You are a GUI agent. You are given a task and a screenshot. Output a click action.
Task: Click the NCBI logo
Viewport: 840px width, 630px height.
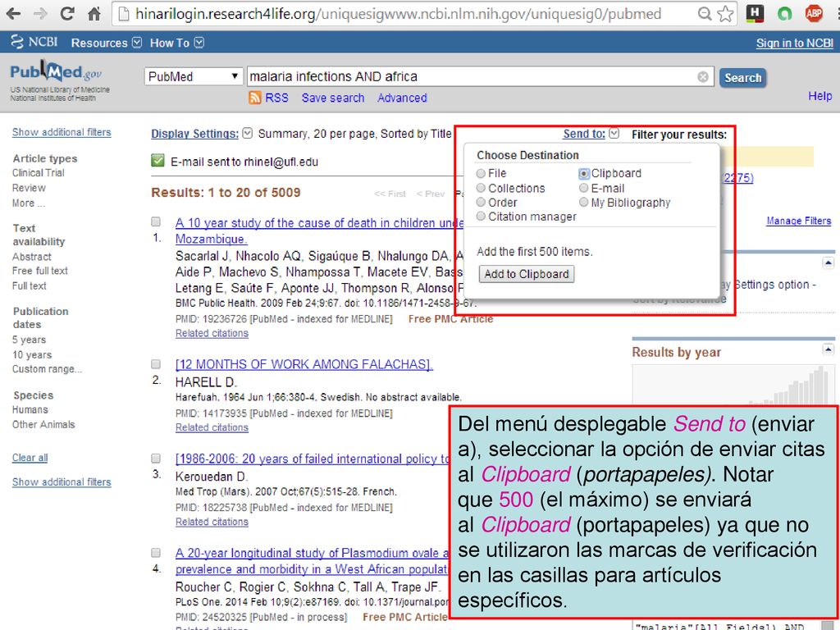click(34, 42)
